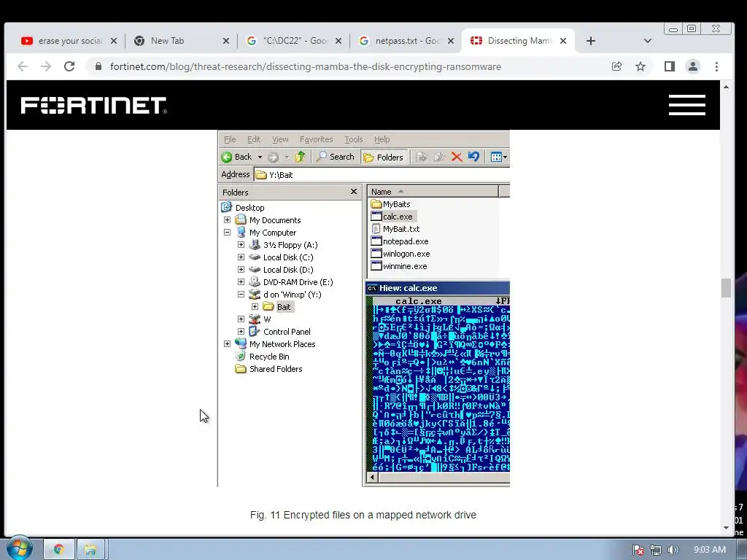Open the Views dropdown in Explorer toolbar
This screenshot has width=747, height=560.
click(499, 157)
